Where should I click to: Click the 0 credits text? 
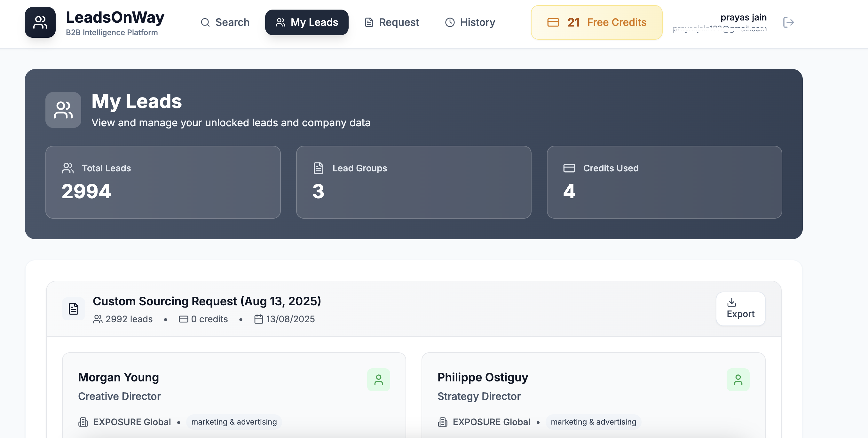pos(209,319)
